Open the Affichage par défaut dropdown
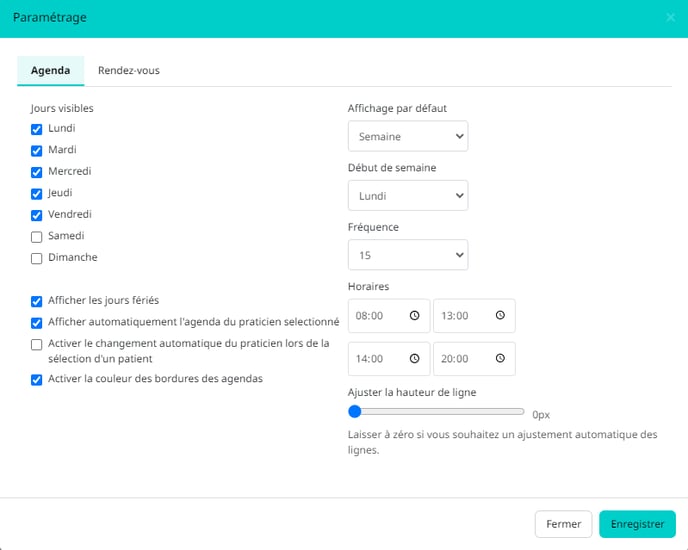The width and height of the screenshot is (688, 550). pos(408,136)
